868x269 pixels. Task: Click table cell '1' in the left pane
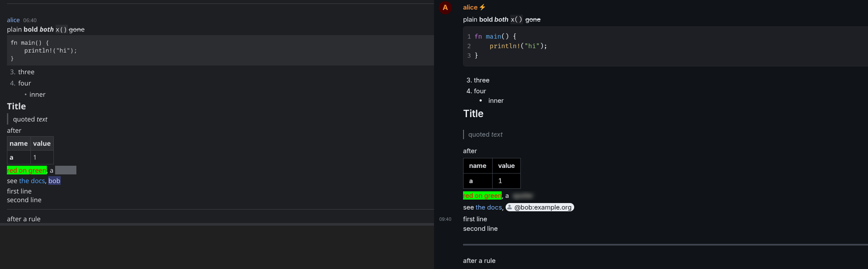[x=42, y=157]
